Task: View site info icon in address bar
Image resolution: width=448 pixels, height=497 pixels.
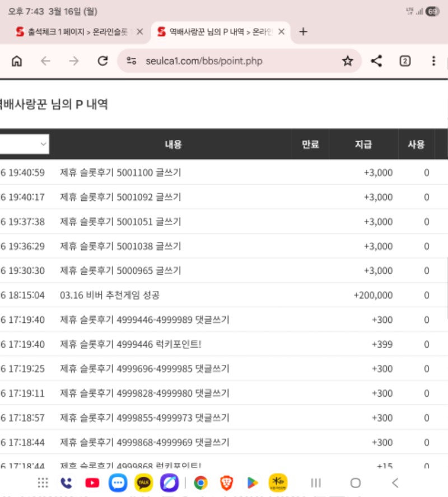Action: tap(132, 61)
